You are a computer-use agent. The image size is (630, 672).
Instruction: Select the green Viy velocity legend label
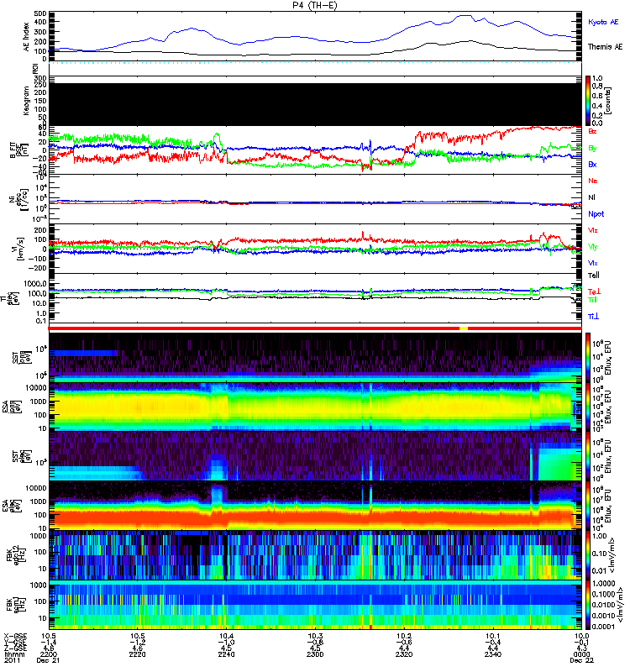(593, 247)
